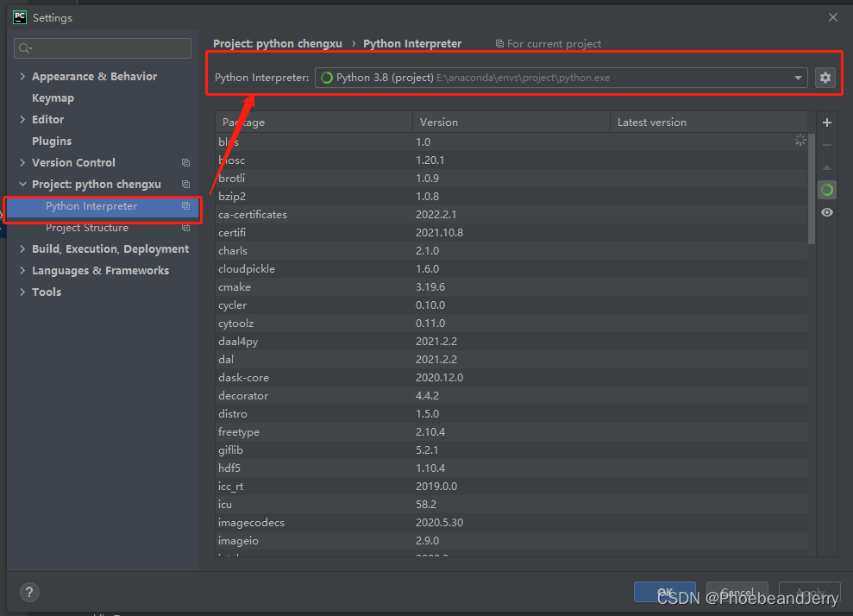Select the cytoolz package row
The image size is (853, 616).
511,324
